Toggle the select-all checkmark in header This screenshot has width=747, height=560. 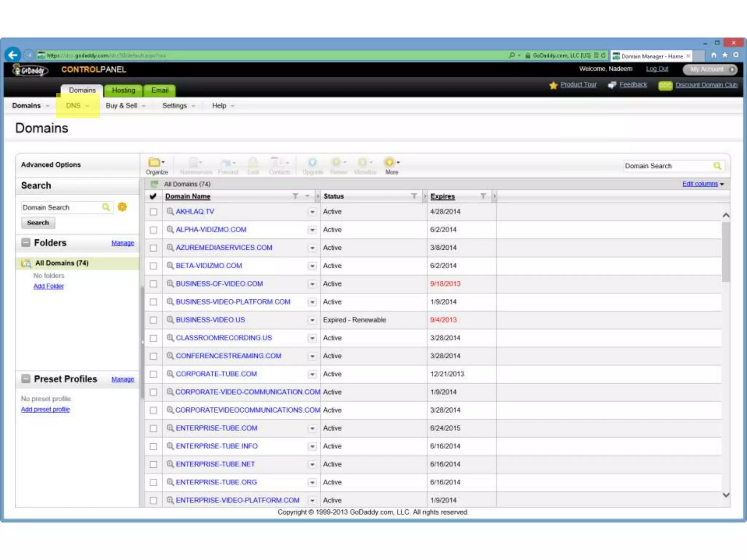click(x=153, y=196)
